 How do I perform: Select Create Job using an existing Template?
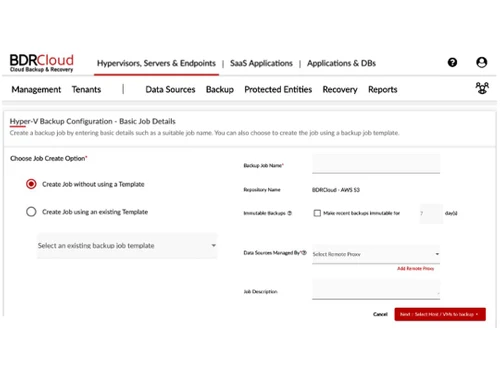point(31,212)
